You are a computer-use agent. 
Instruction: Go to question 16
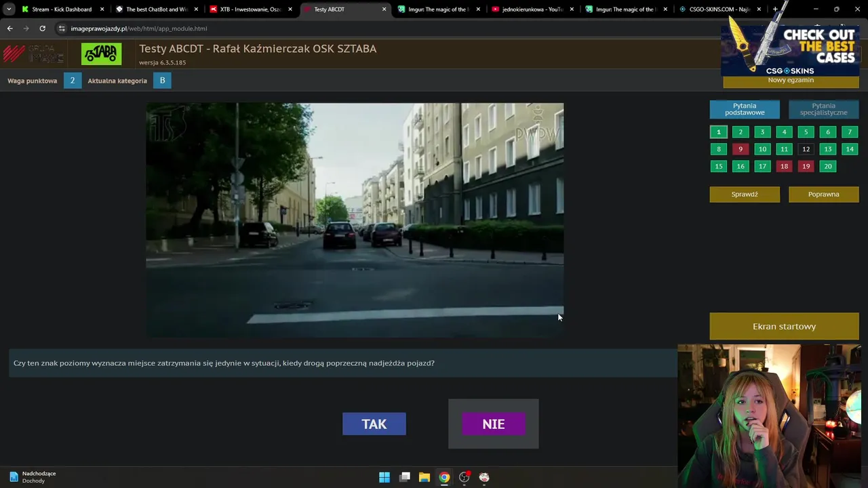tap(741, 166)
